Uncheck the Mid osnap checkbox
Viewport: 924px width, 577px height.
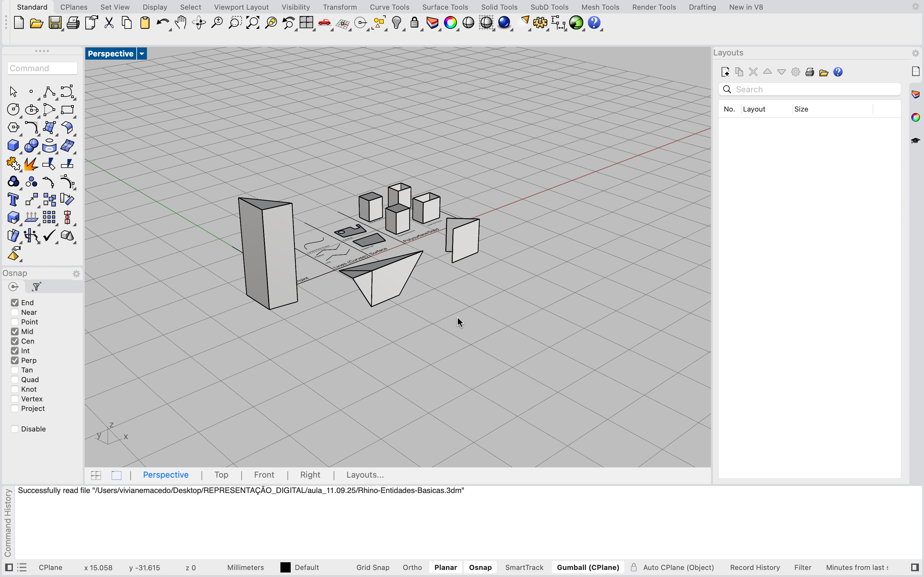(x=15, y=331)
